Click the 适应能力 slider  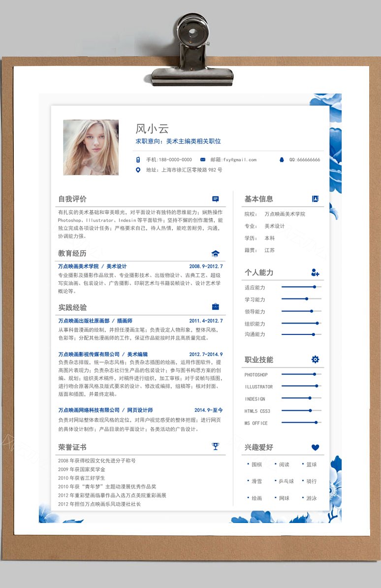point(301,287)
